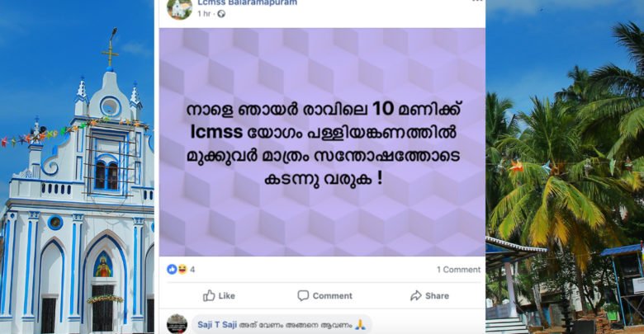This screenshot has height=334, width=644.
Task: Toggle Like on this post
Action: (219, 295)
